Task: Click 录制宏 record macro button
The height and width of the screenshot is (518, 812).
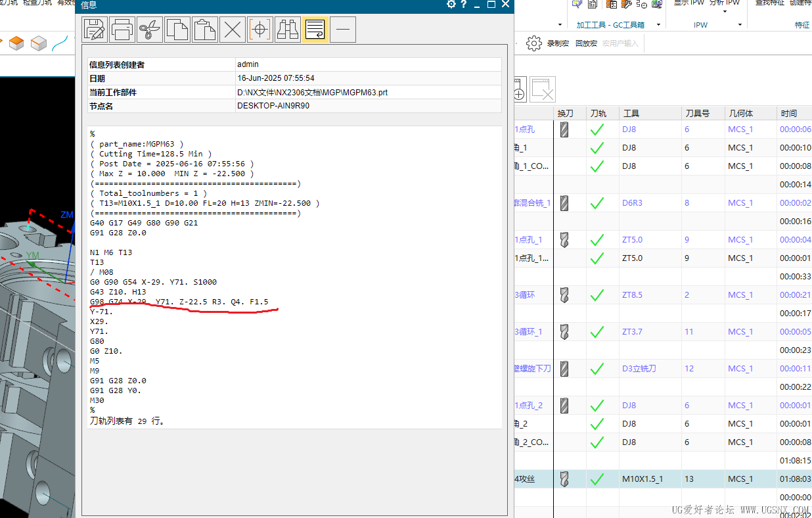Action: [x=558, y=43]
